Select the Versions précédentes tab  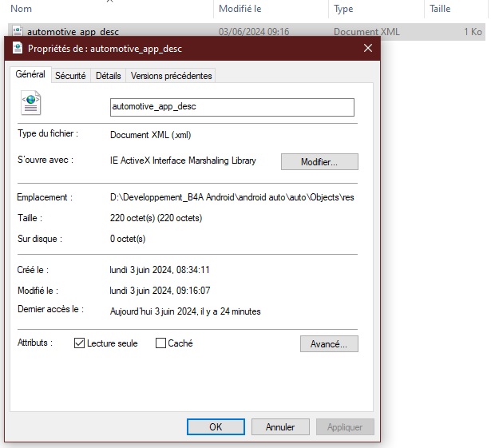pyautogui.click(x=171, y=76)
